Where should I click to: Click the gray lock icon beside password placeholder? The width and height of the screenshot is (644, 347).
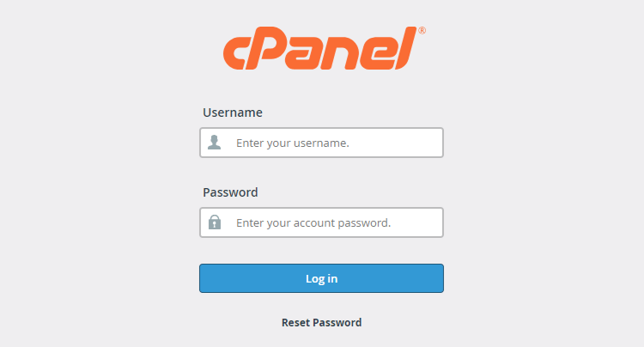click(215, 222)
